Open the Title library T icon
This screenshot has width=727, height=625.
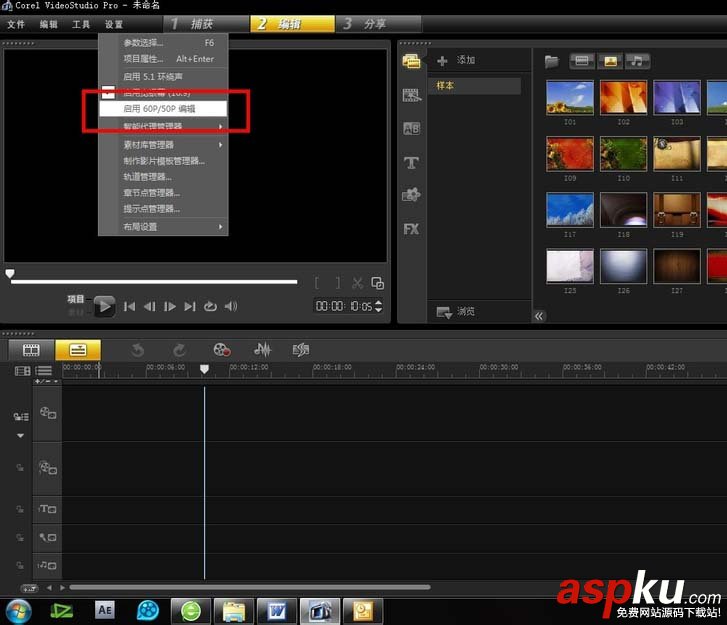pos(411,163)
